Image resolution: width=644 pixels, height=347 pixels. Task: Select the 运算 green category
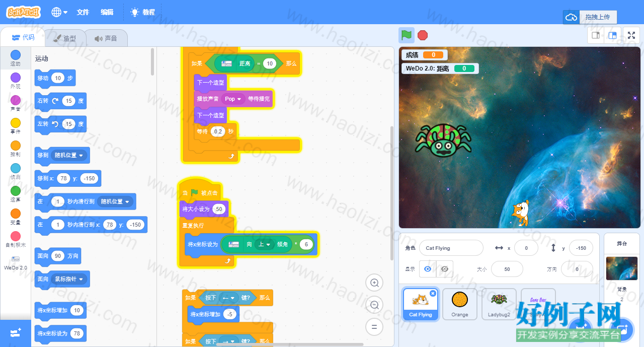coord(16,194)
